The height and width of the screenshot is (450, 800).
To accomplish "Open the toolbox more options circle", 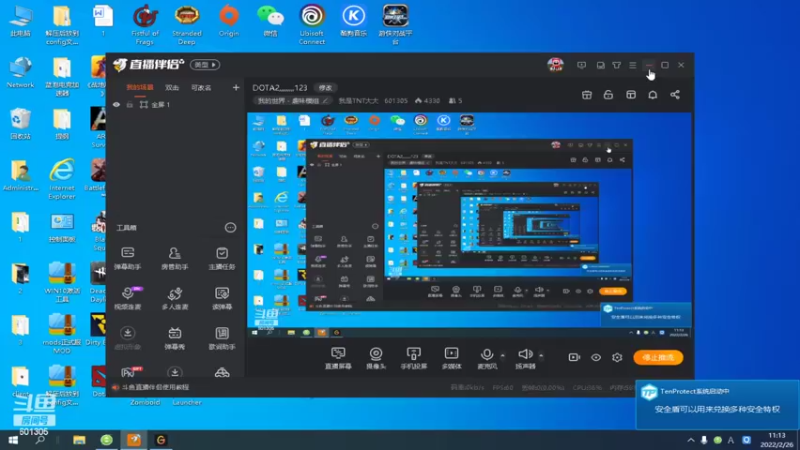I will (x=231, y=228).
